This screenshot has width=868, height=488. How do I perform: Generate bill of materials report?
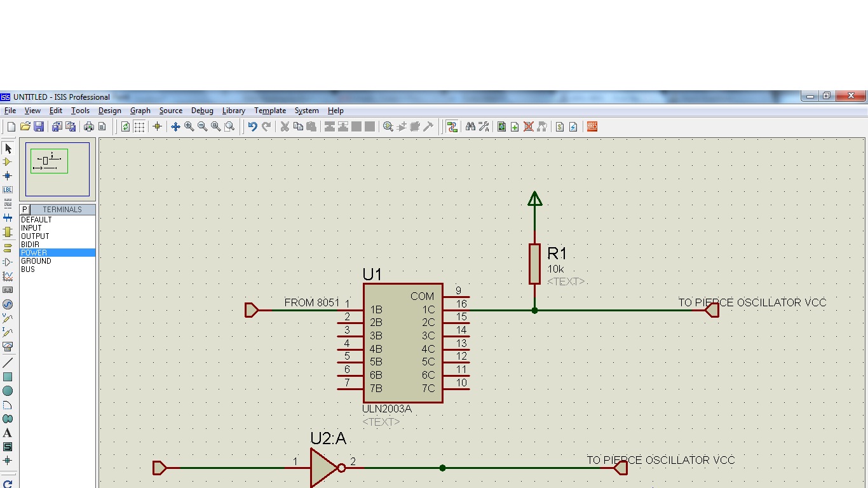[x=560, y=127]
